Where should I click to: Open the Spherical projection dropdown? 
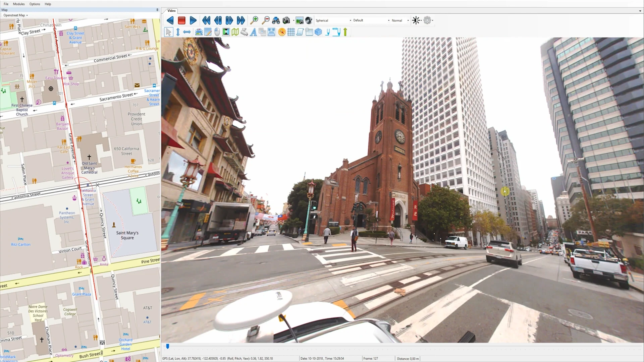333,20
